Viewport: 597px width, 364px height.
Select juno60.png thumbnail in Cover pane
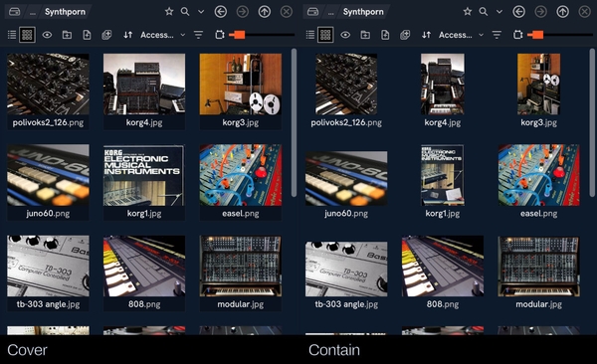coord(48,175)
